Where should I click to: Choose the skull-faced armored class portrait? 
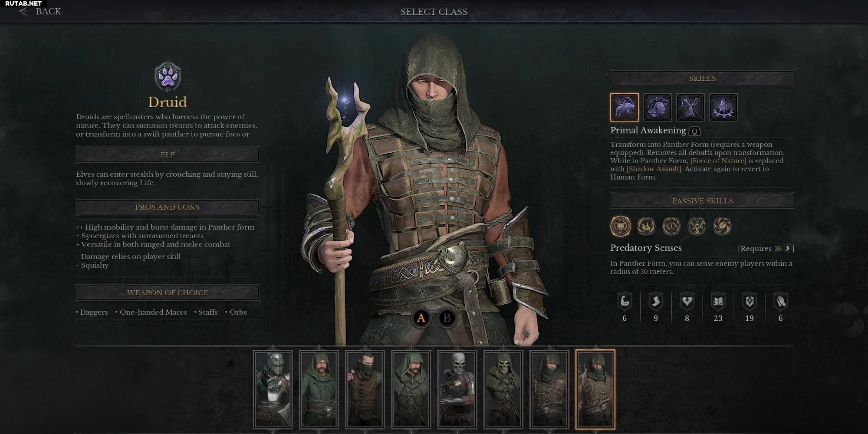point(457,389)
